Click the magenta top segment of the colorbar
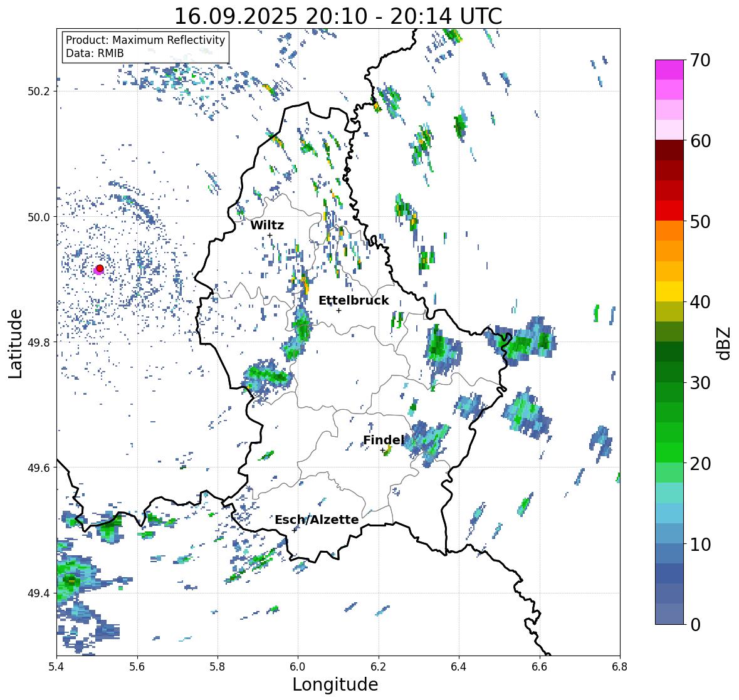739x700 pixels. [x=669, y=70]
